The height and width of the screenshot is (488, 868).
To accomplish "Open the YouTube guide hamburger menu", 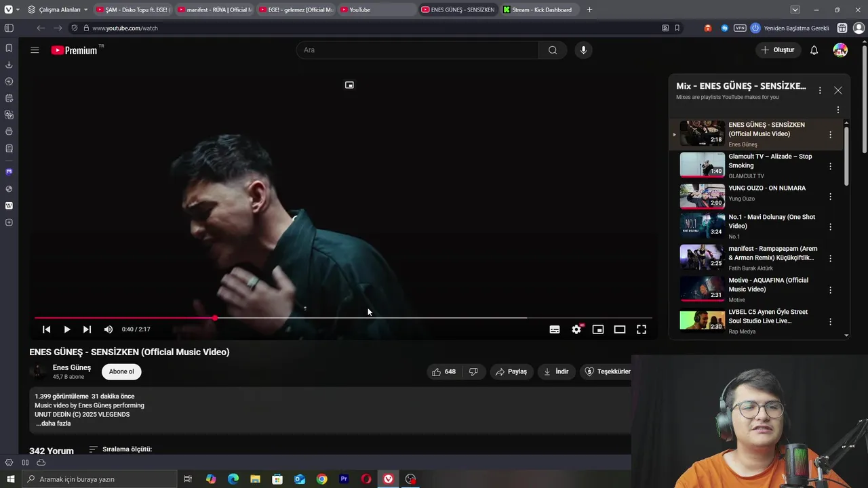I will point(35,50).
